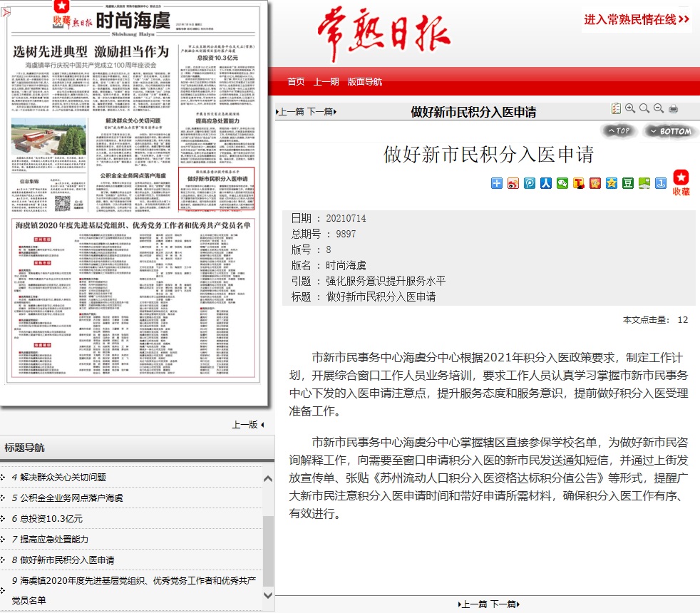Screen dimensions: 700x613
Task: Click the plain magnifier reset-zoom icon
Action: 644,108
